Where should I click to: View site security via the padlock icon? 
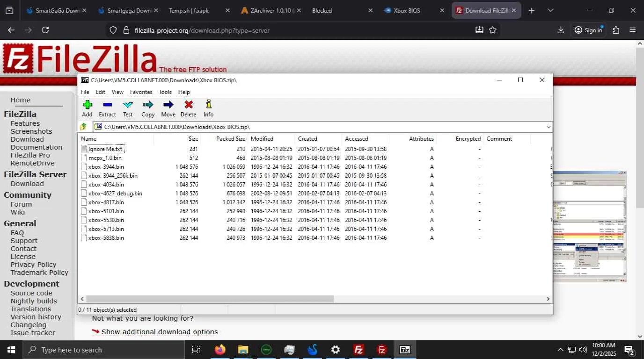(125, 30)
